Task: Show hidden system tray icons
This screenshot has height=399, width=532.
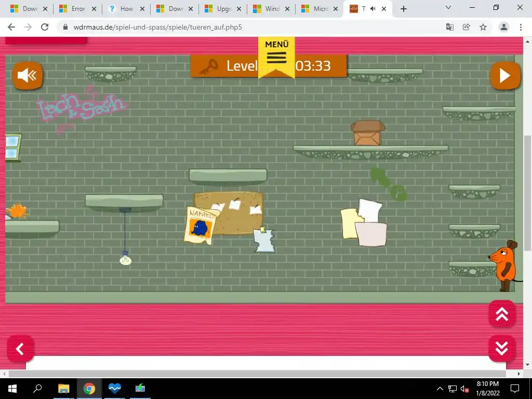Action: [440, 389]
